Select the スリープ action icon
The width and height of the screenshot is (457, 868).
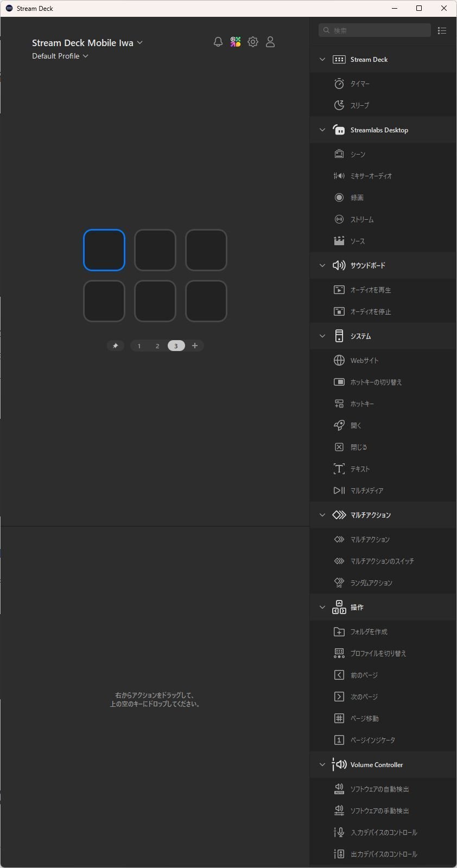pos(339,105)
